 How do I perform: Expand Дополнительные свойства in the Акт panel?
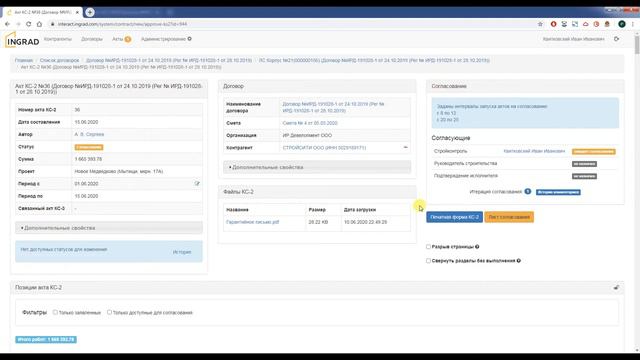pos(109,228)
